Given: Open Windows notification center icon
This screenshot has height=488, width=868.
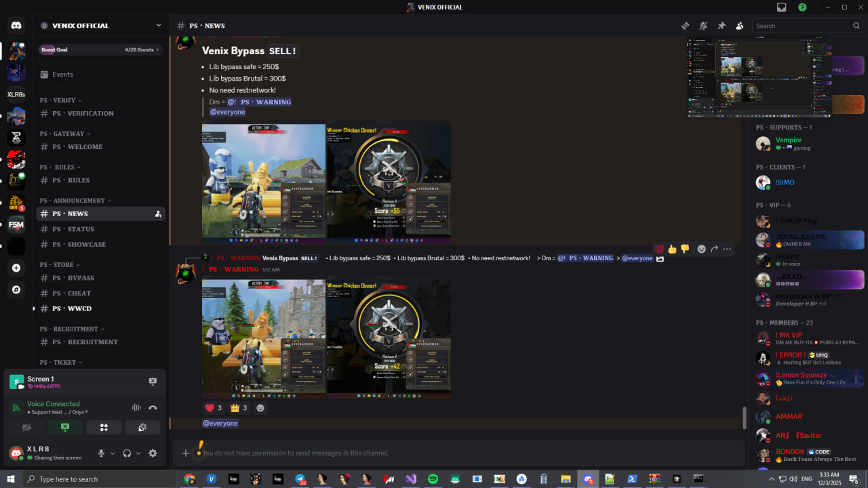Looking at the screenshot, I should click(x=853, y=479).
